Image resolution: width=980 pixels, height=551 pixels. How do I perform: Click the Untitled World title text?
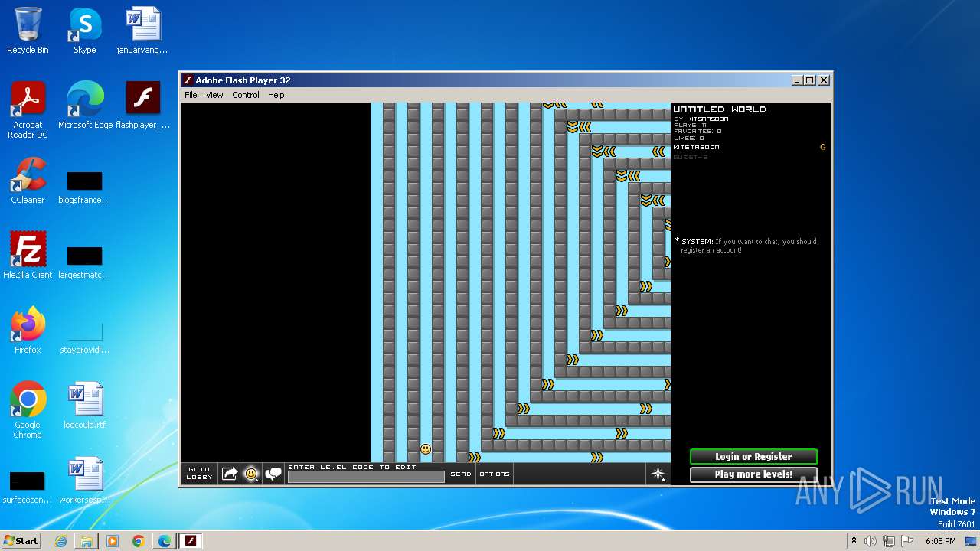720,109
